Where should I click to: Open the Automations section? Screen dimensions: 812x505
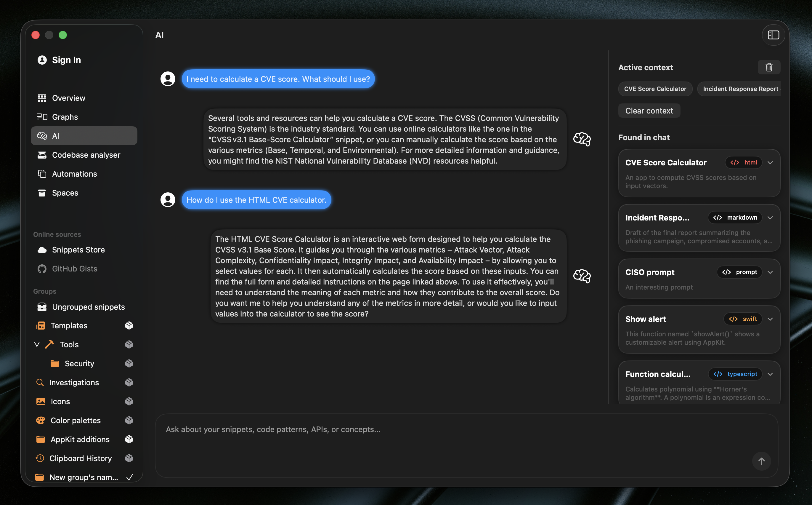[75, 174]
